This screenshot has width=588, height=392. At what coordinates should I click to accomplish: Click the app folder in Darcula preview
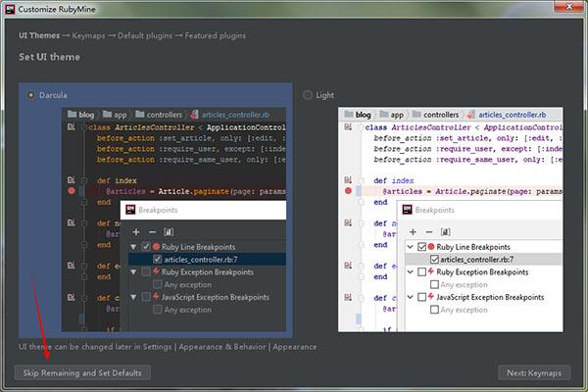point(115,115)
